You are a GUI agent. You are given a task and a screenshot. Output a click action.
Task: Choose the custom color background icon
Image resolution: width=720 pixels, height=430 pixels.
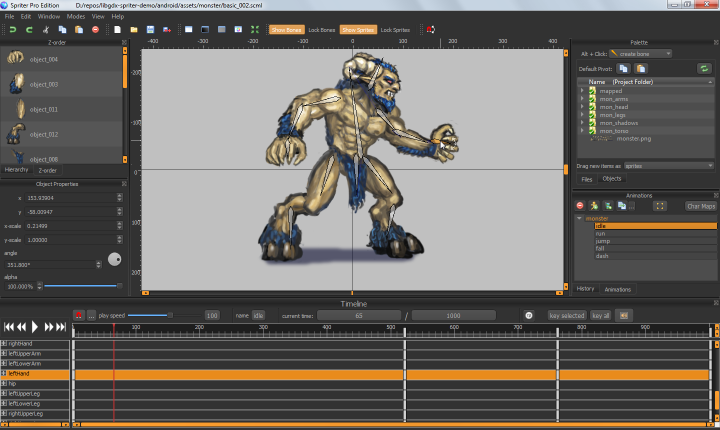[238, 29]
